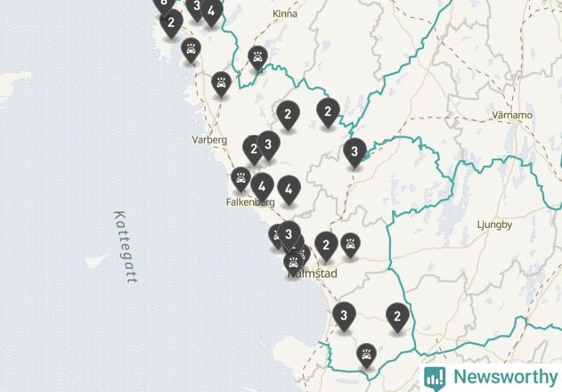Open the Newsworthy logo icon
The height and width of the screenshot is (392, 562).
click(435, 379)
